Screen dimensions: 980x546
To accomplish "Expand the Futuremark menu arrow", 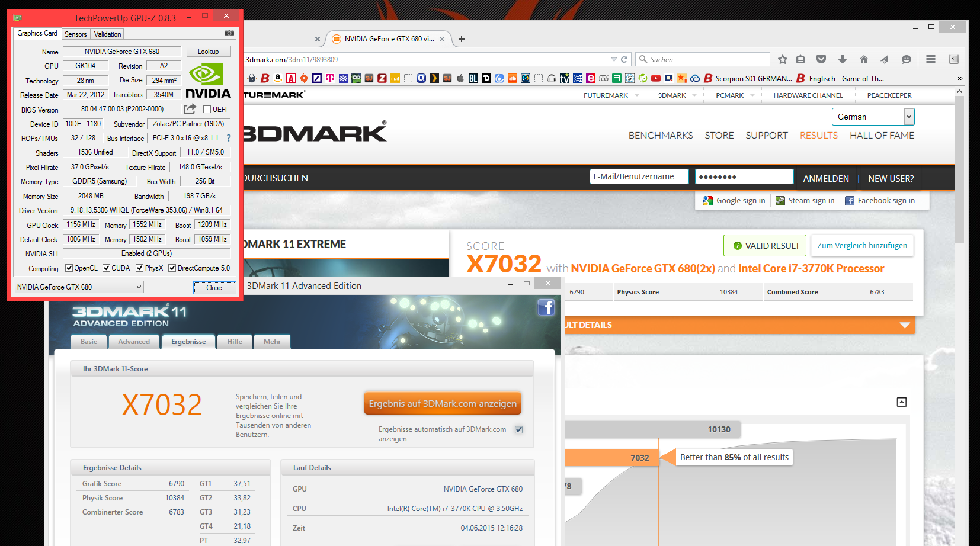I will tap(637, 95).
